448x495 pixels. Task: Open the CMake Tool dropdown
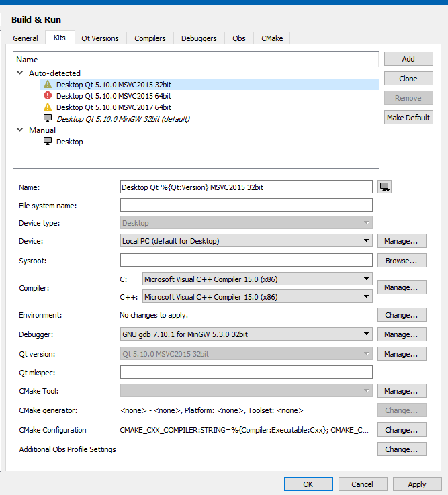247,390
